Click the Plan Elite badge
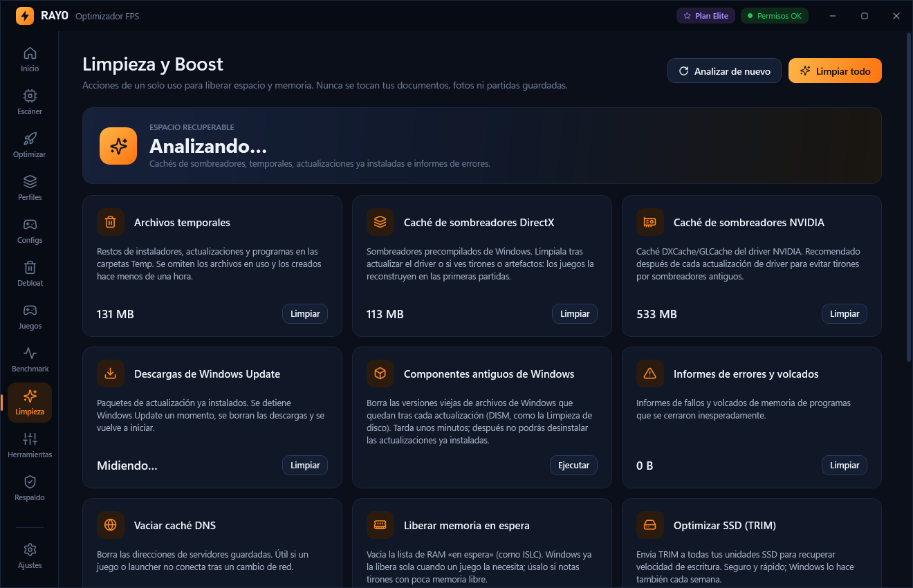Image resolution: width=913 pixels, height=588 pixels. pyautogui.click(x=705, y=15)
